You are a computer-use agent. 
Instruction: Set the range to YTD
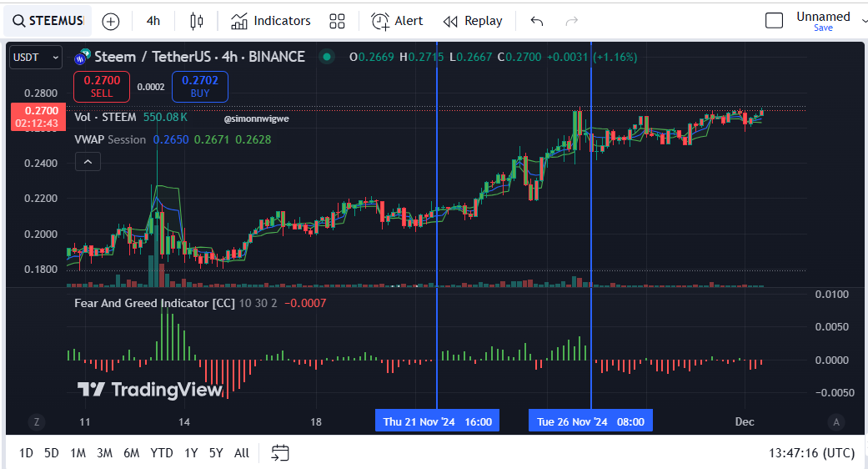162,453
